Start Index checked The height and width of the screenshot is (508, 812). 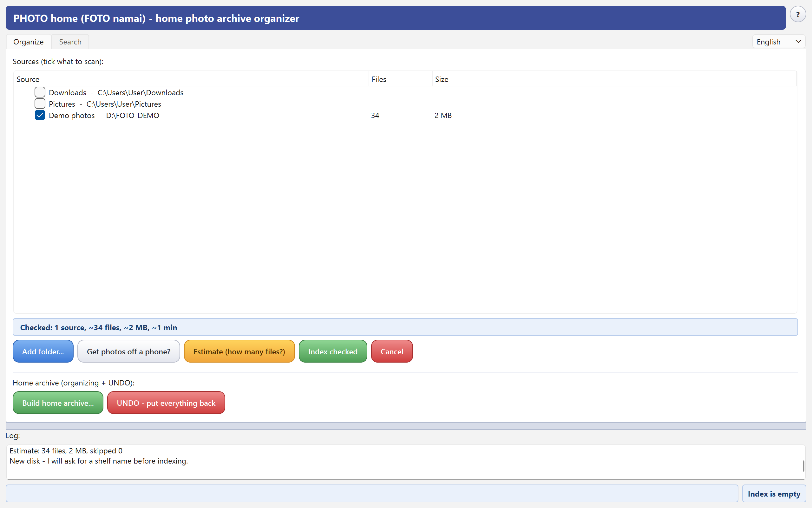333,351
